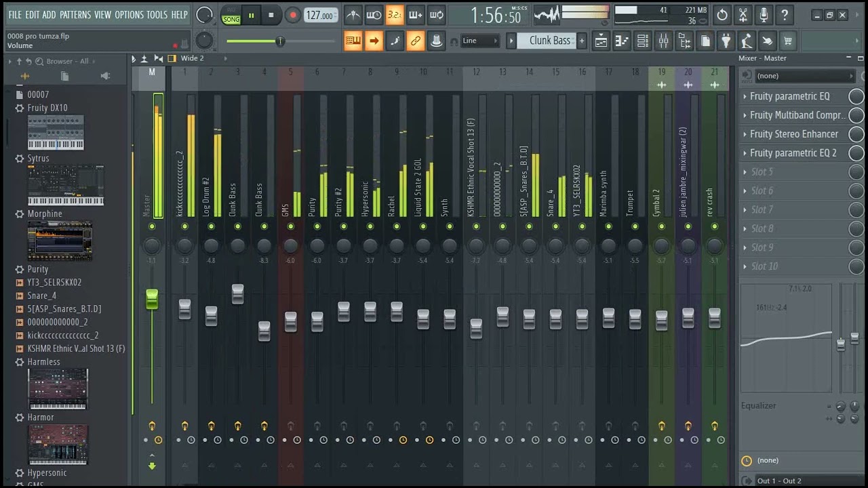Click the add pattern plus button
Viewport: 868px width, 488px height.
pyautogui.click(x=581, y=41)
